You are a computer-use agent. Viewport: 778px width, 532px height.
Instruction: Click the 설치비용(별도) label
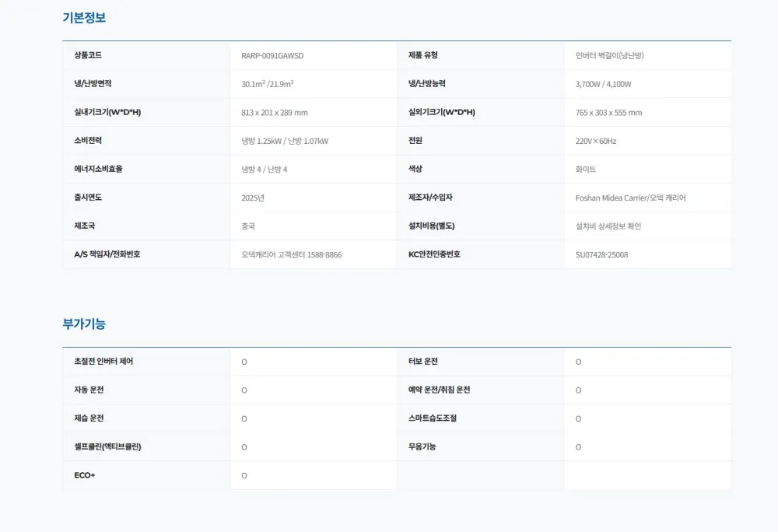pyautogui.click(x=431, y=226)
